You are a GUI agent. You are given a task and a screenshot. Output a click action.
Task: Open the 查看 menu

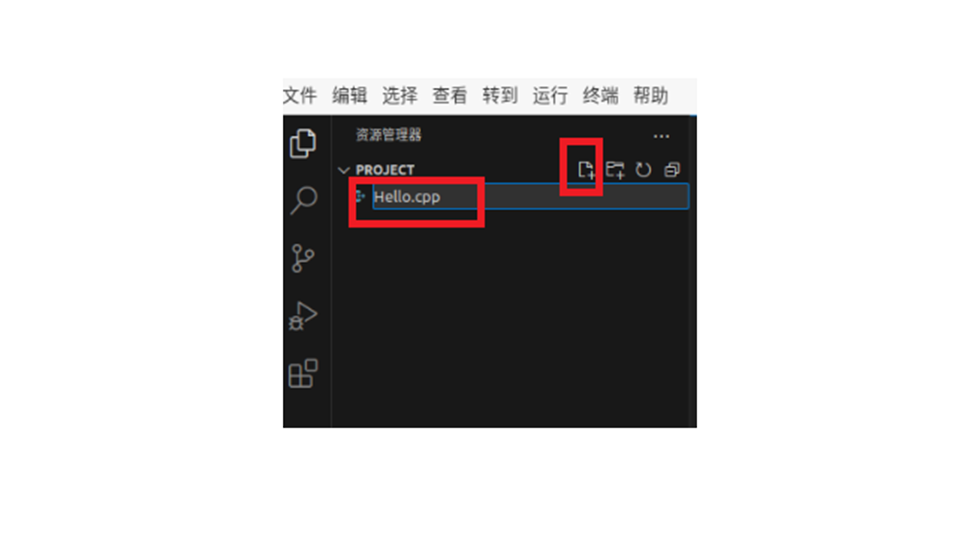(x=450, y=95)
